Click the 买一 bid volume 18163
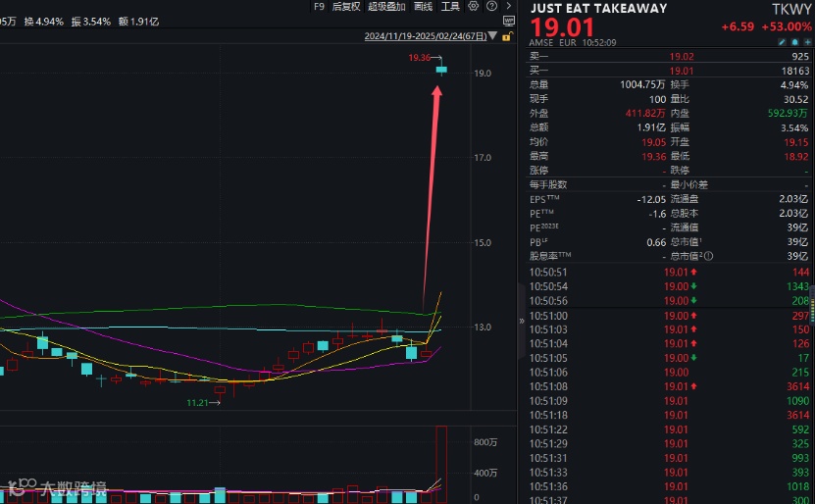The height and width of the screenshot is (504, 815). [794, 71]
